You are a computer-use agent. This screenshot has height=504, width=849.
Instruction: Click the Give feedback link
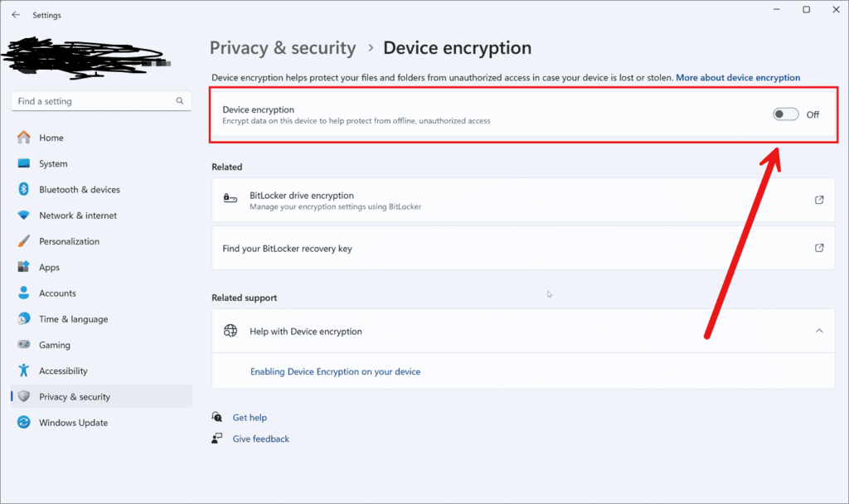point(260,439)
